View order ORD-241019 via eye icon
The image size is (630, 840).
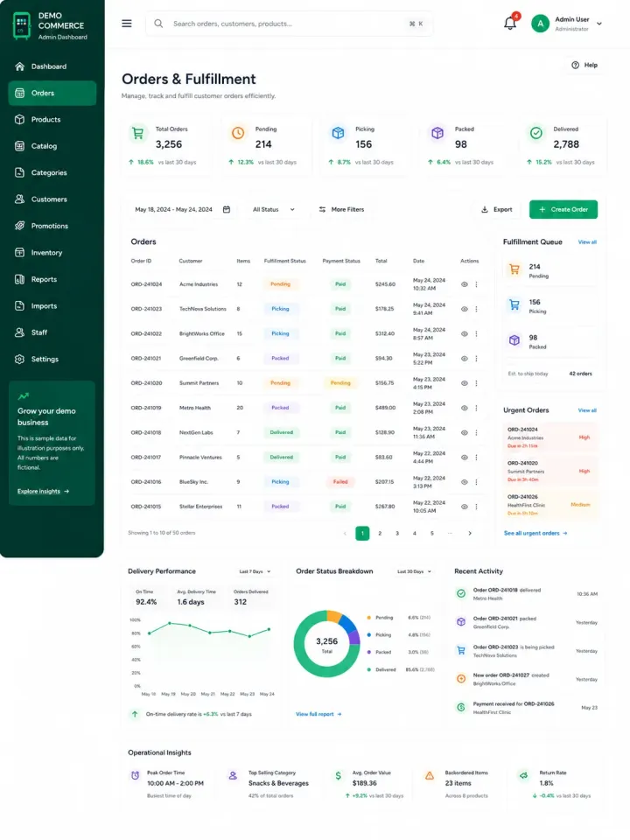465,408
